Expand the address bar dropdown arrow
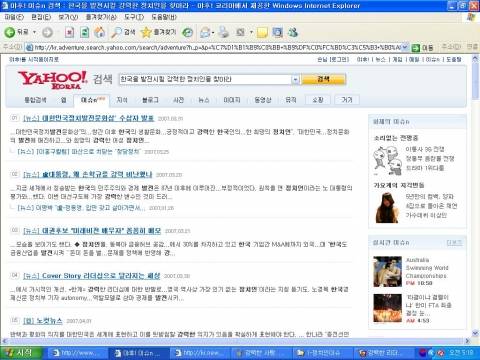Screen dimensions: 480x360 405,48
